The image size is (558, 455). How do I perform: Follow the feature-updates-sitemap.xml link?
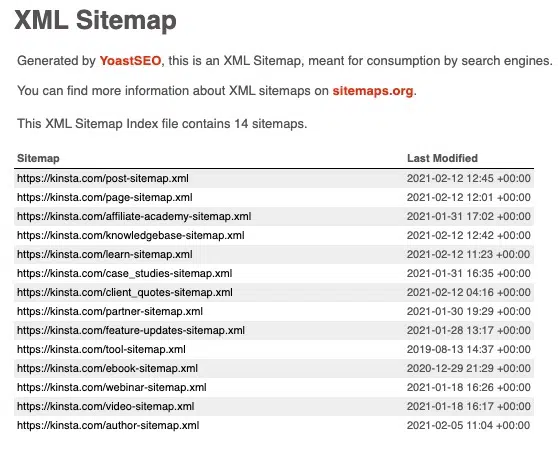click(131, 330)
